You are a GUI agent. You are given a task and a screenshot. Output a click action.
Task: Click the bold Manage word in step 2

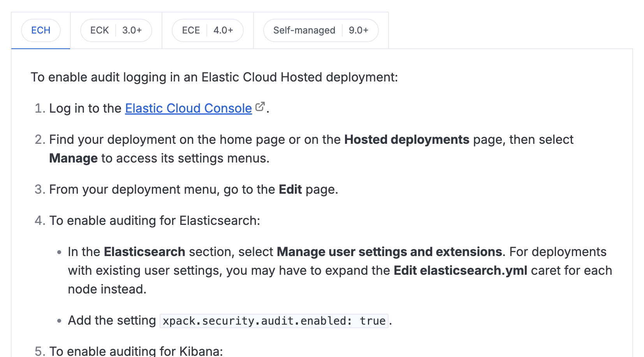click(x=73, y=158)
